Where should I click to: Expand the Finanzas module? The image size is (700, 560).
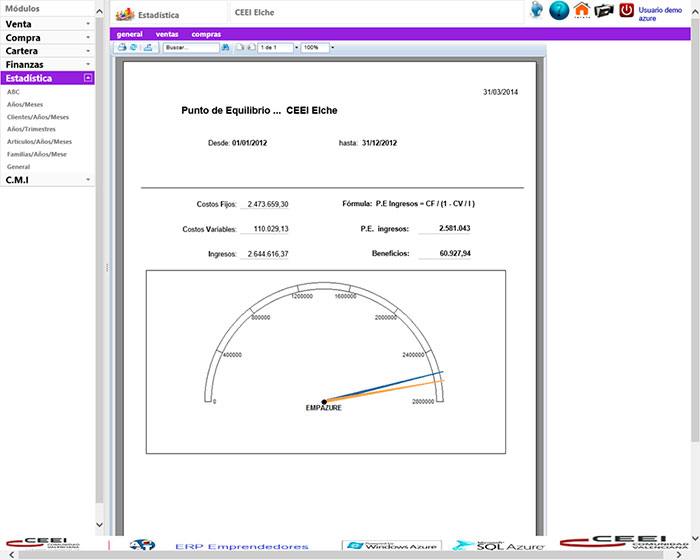[x=88, y=64]
